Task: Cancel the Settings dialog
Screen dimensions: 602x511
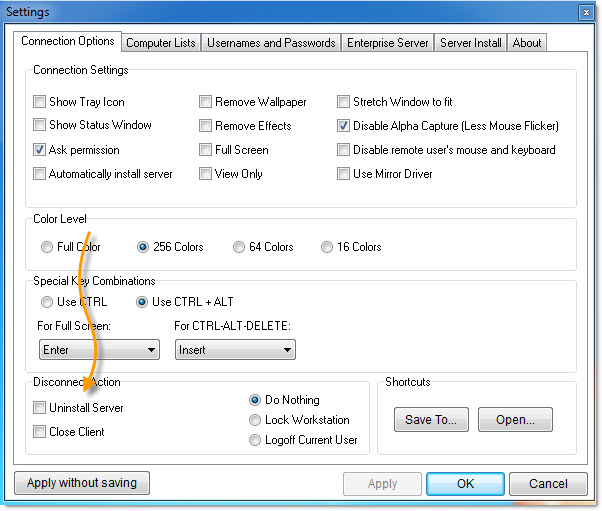Action: (x=548, y=484)
